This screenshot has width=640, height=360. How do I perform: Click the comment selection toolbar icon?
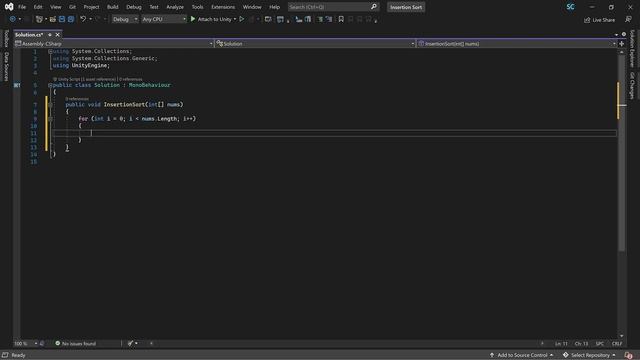(x=320, y=19)
